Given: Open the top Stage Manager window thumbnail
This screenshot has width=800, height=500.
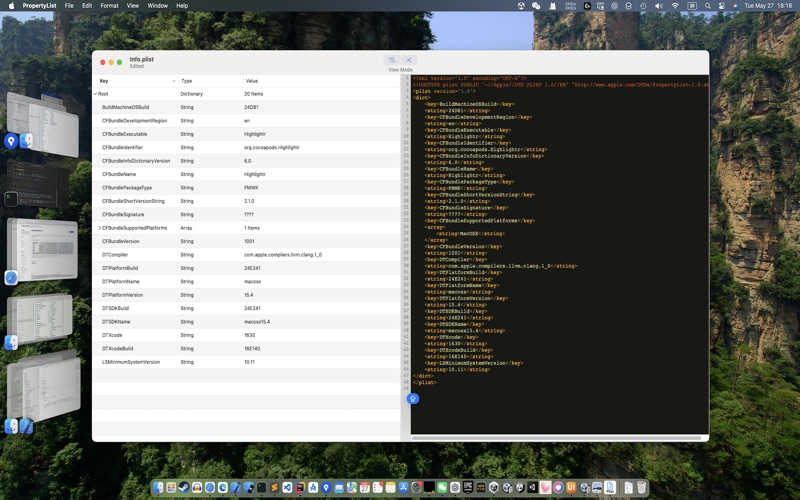Looking at the screenshot, I should click(x=43, y=124).
